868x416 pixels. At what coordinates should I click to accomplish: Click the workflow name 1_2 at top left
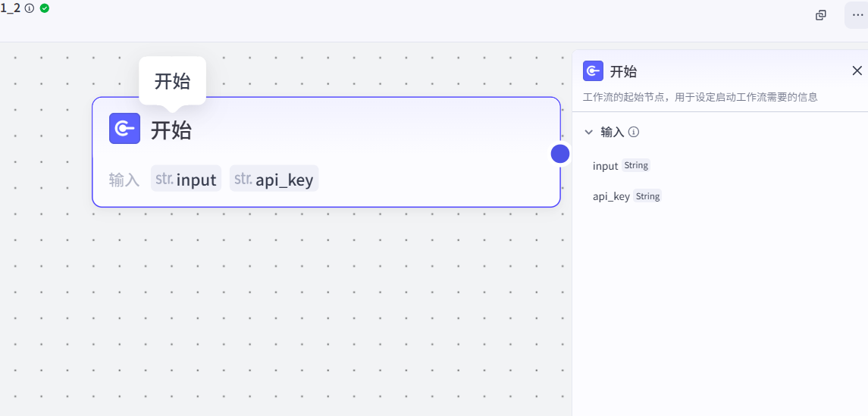(x=11, y=8)
